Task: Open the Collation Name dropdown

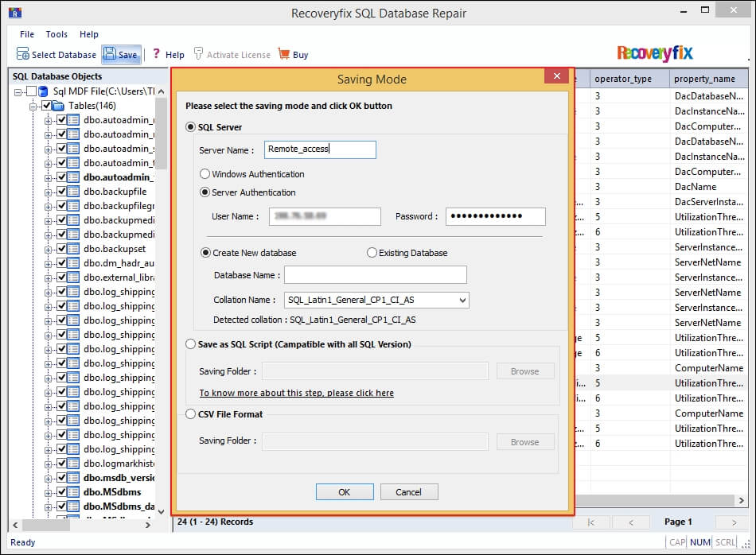Action: point(462,300)
